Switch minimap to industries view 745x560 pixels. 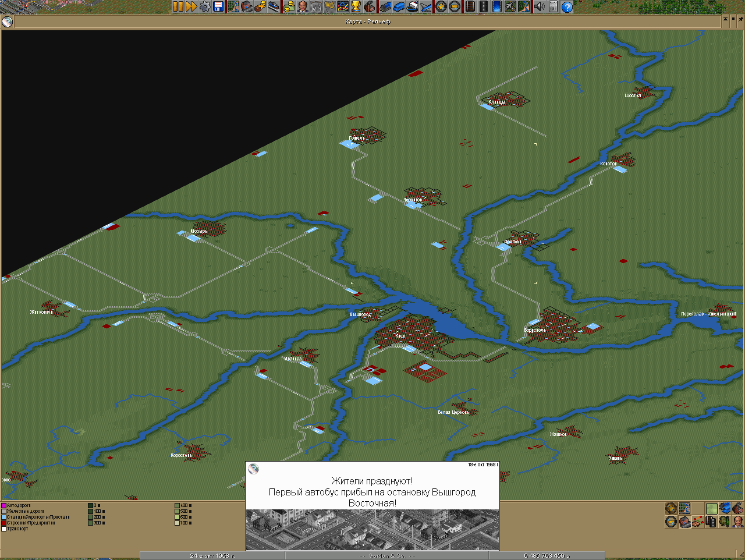pos(737,509)
